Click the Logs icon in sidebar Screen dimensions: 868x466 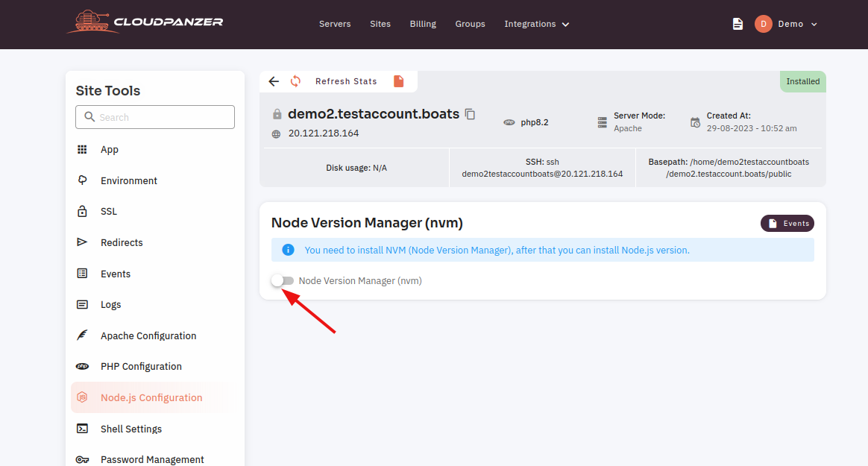click(82, 304)
